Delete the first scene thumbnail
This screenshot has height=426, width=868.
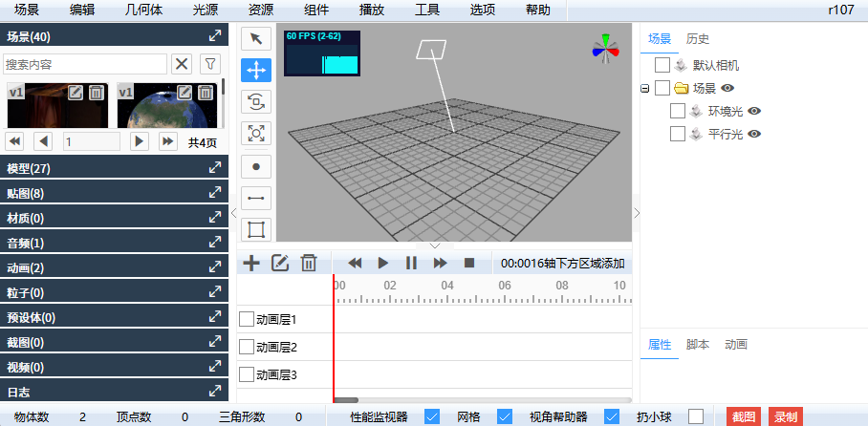pyautogui.click(x=97, y=93)
